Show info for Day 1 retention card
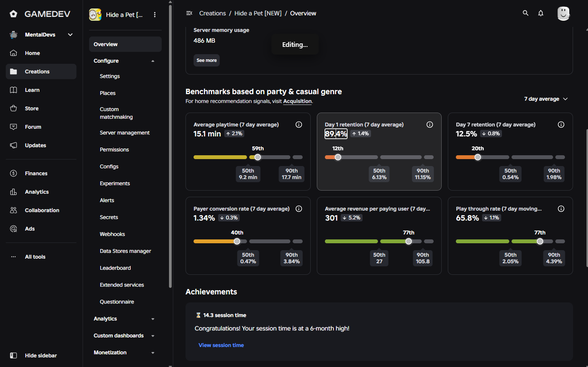This screenshot has width=588, height=367. (430, 125)
